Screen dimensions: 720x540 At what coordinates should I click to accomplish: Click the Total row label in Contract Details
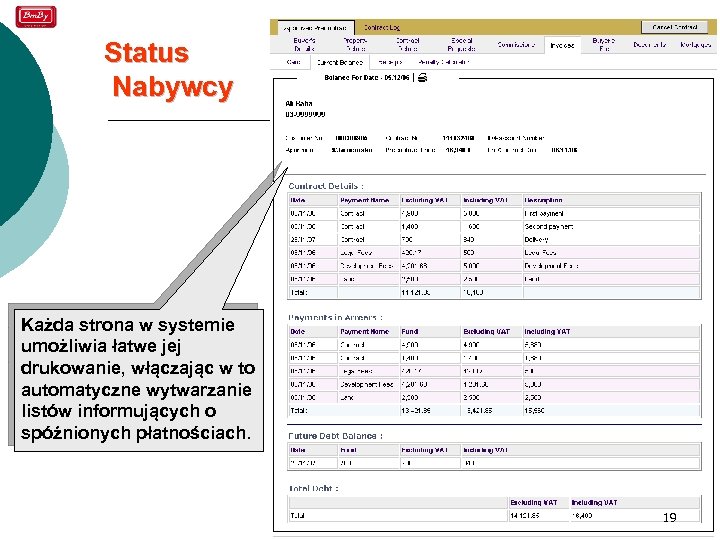(x=298, y=292)
